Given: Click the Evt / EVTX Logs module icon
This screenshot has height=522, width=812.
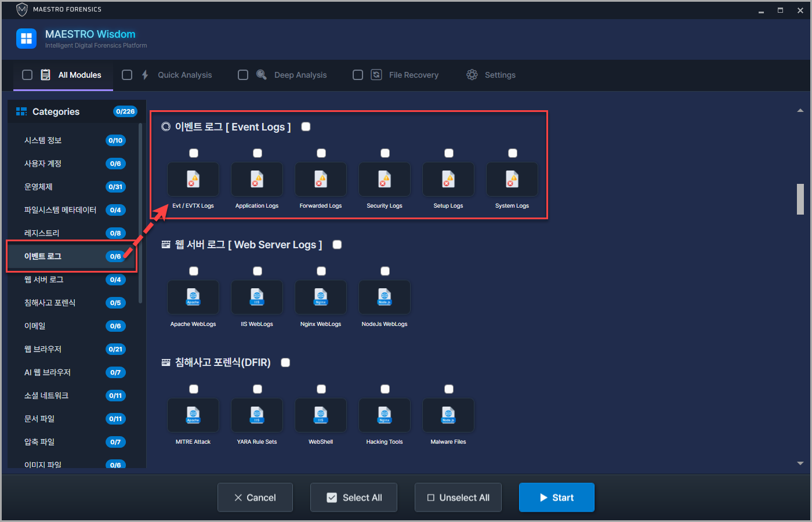Looking at the screenshot, I should tap(193, 180).
